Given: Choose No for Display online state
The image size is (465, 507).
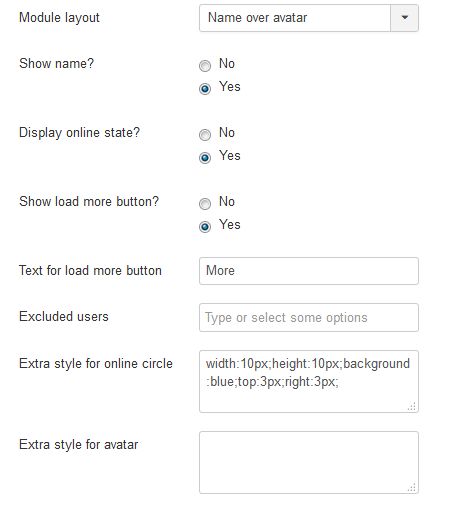Looking at the screenshot, I should click(205, 135).
